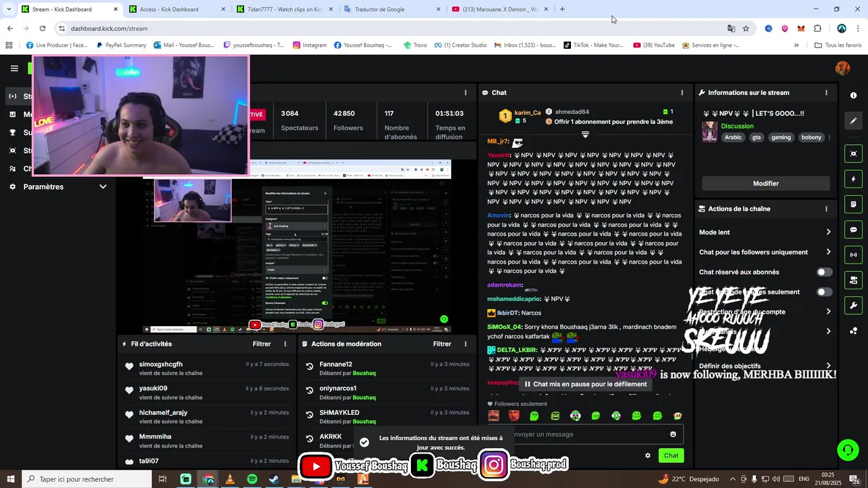Expand the chat leaderboard chevron

point(585,135)
